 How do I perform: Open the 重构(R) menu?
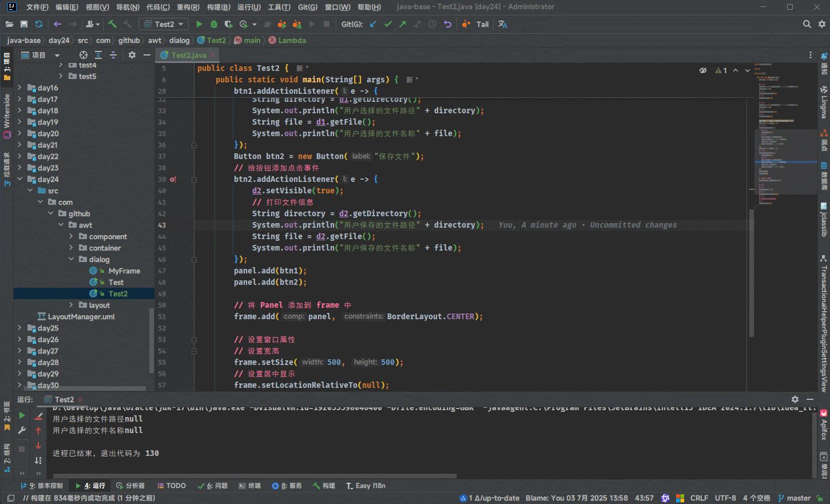pyautogui.click(x=188, y=7)
